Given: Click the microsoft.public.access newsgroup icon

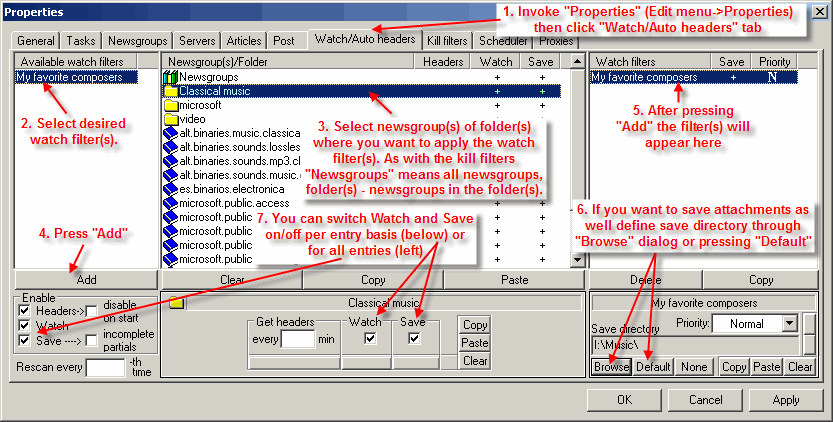Looking at the screenshot, I should tap(170, 203).
